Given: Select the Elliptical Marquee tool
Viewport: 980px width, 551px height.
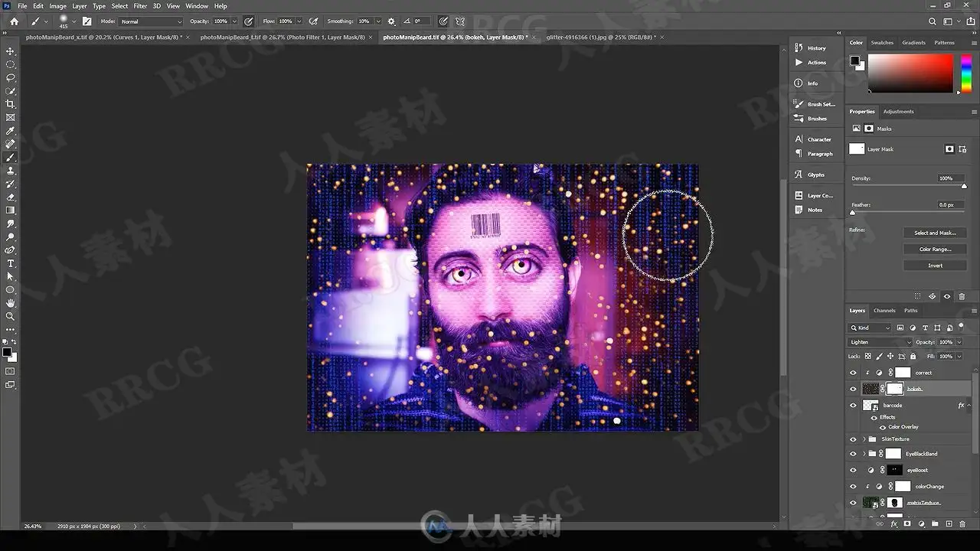Looking at the screenshot, I should pyautogui.click(x=11, y=64).
